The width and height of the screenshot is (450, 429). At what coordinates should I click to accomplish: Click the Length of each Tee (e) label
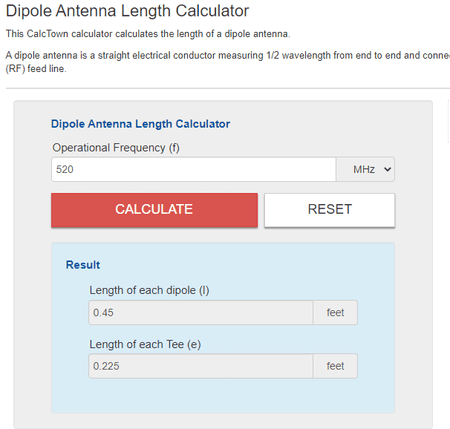145,344
